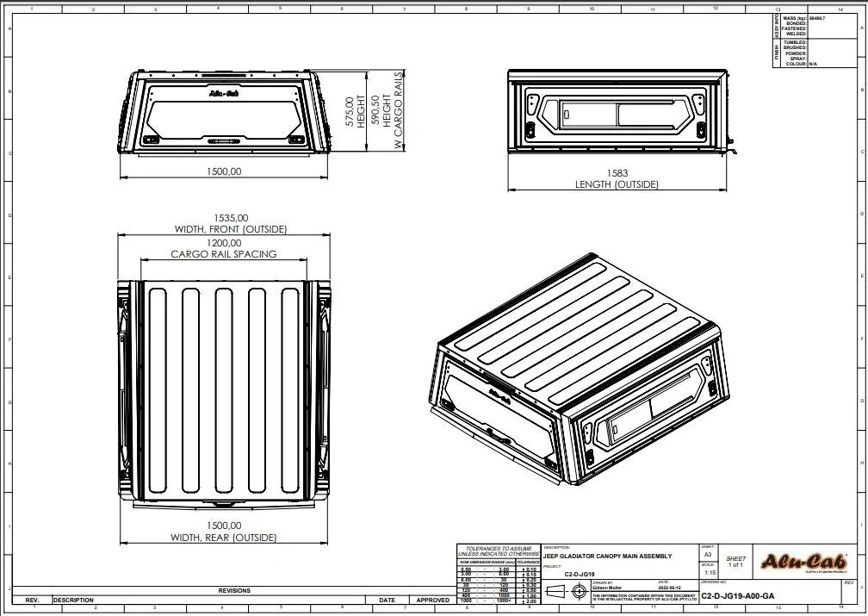Click the date '2022-05-12'

click(x=669, y=588)
